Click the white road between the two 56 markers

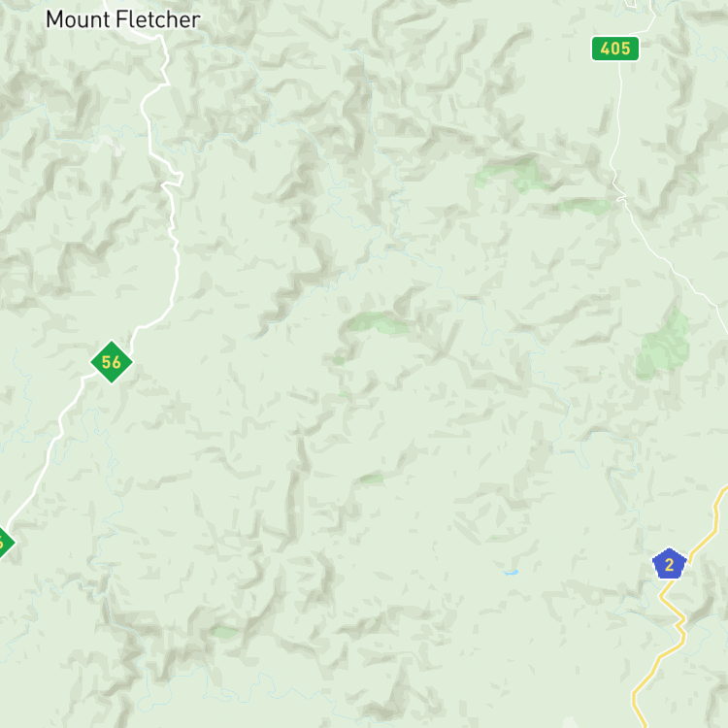point(47,460)
